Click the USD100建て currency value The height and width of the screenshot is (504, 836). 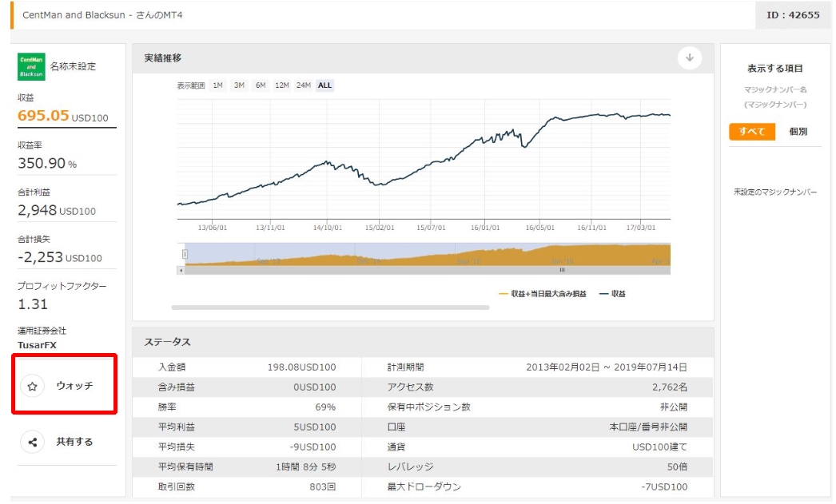(x=660, y=447)
